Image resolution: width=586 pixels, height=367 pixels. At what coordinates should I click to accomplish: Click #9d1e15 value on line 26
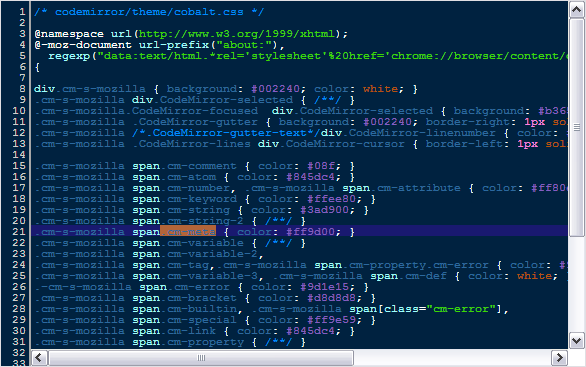point(324,287)
